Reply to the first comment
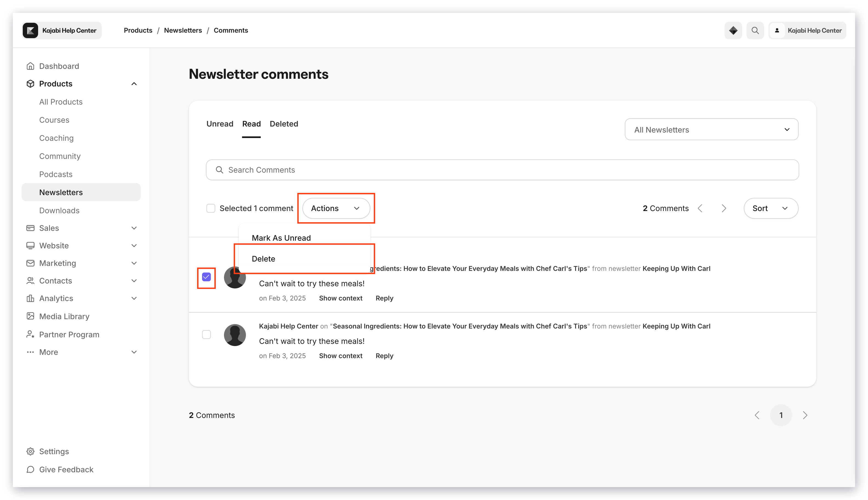This screenshot has height=500, width=868. [x=384, y=298]
